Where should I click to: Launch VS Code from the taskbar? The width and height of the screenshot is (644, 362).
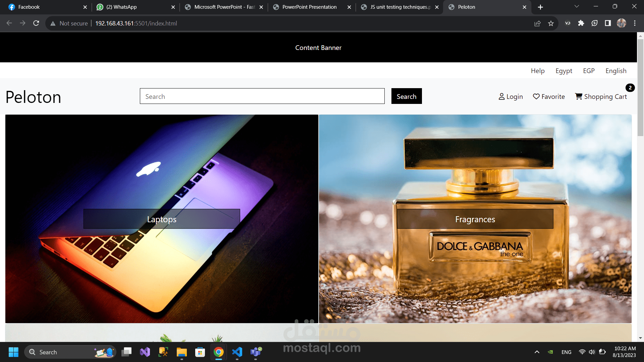tap(237, 352)
